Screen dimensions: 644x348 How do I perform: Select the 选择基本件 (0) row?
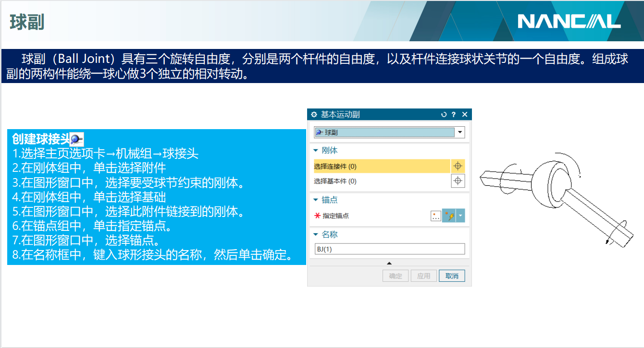[382, 181]
